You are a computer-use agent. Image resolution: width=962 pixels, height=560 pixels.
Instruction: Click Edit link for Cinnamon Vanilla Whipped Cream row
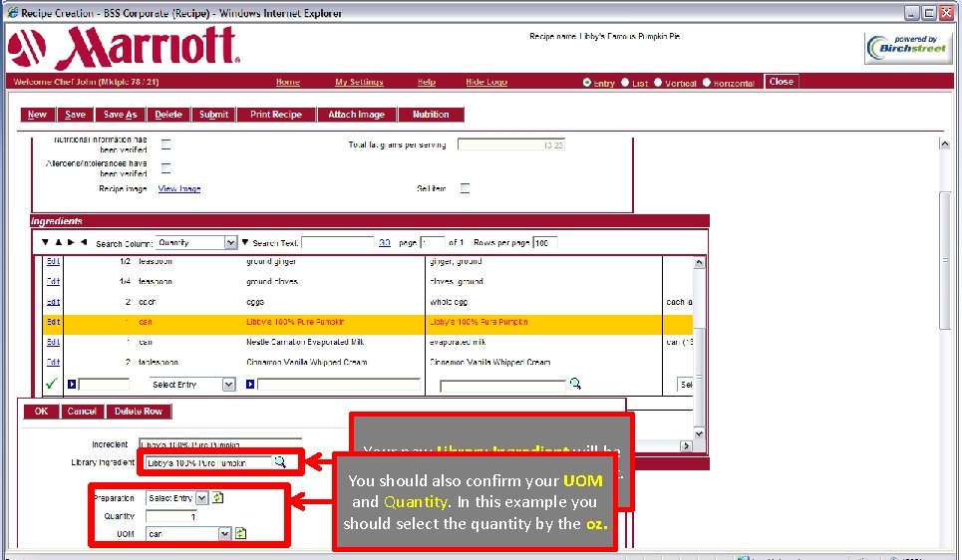coord(54,362)
